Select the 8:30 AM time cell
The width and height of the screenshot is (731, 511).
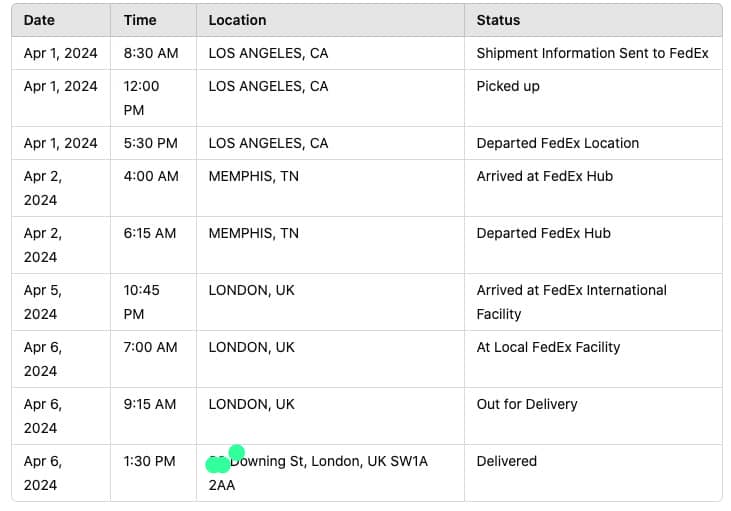point(151,53)
